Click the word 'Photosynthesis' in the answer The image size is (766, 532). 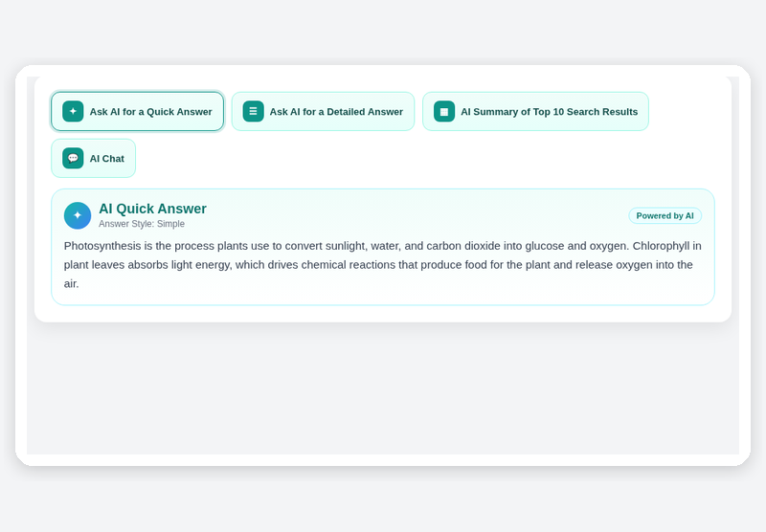tap(102, 246)
